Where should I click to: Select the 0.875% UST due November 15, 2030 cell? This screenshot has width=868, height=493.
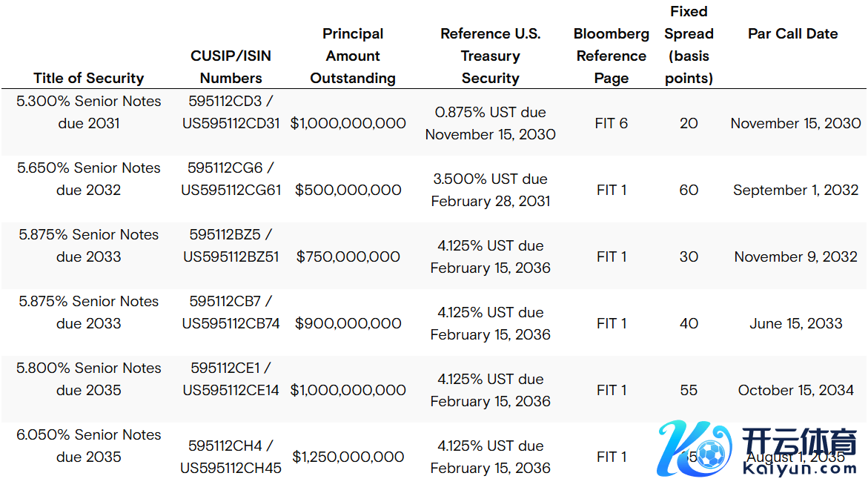pyautogui.click(x=490, y=123)
